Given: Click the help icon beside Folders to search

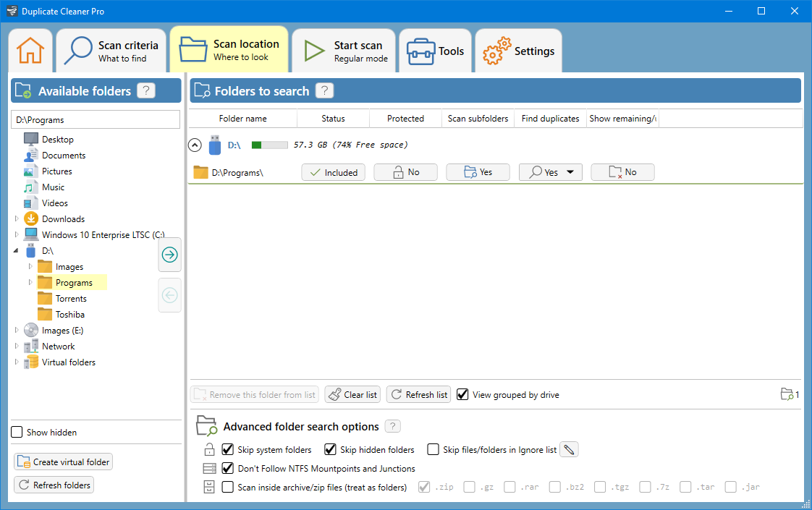Looking at the screenshot, I should coord(324,90).
